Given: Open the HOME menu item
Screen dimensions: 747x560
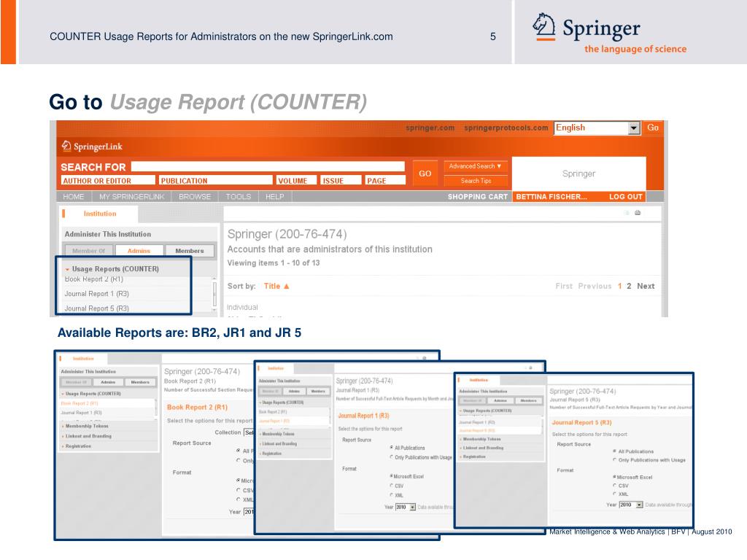Looking at the screenshot, I should point(74,197).
